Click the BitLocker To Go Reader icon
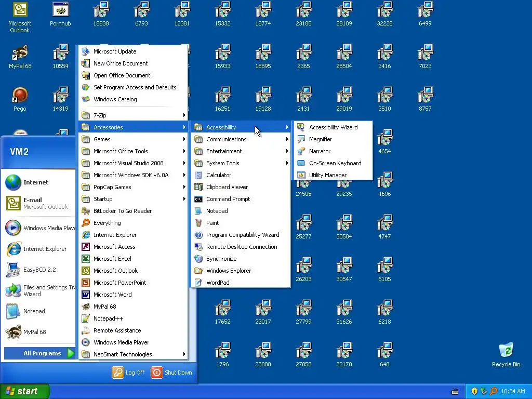The height and width of the screenshot is (399, 532). coord(86,211)
